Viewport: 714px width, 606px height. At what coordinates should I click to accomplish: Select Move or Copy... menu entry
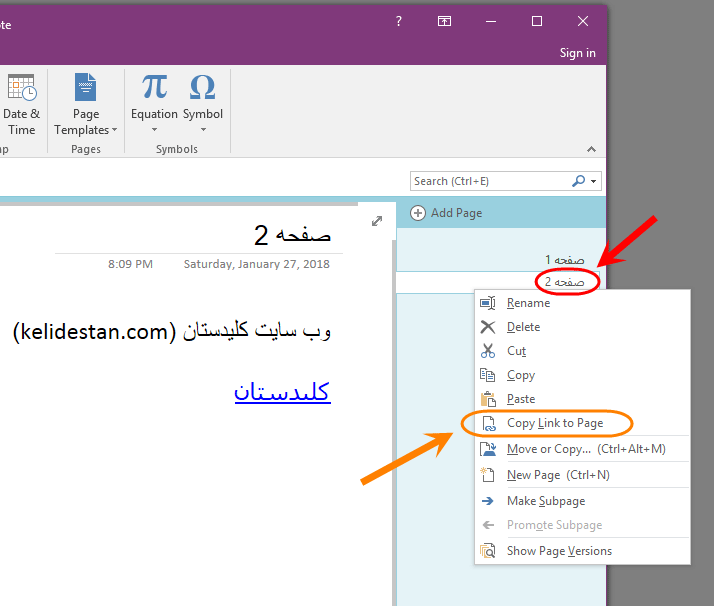point(582,449)
